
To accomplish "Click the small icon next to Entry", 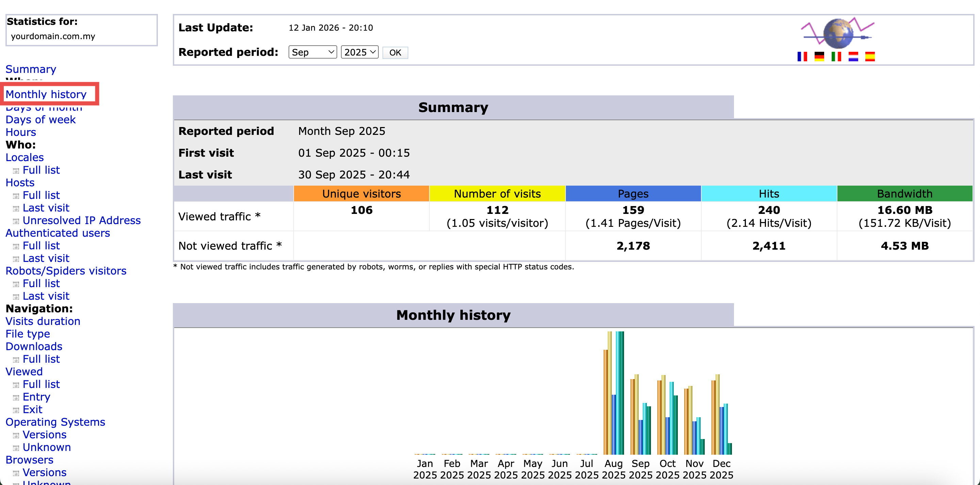I will (x=16, y=397).
